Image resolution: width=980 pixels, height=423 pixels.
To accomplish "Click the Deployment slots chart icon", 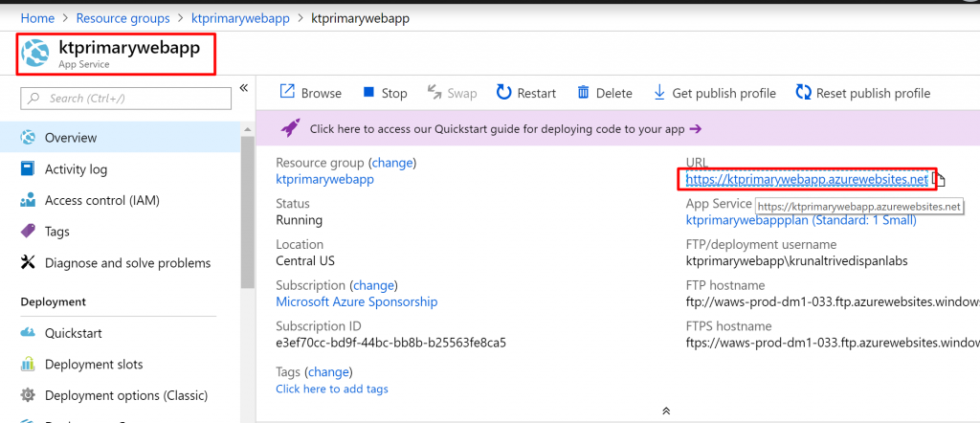I will coord(28,364).
